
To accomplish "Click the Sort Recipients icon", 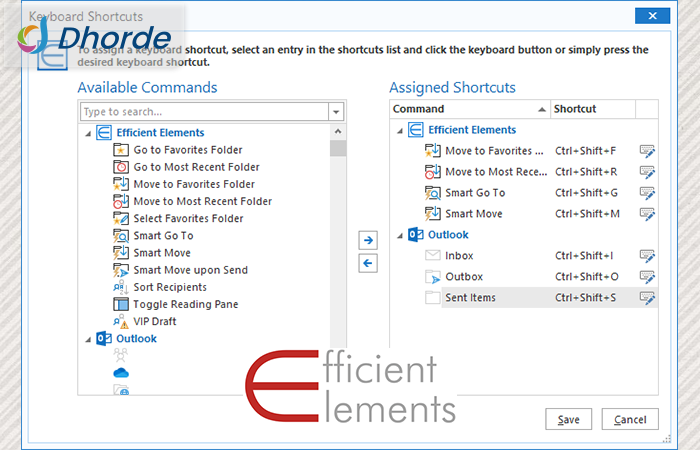I will [121, 287].
